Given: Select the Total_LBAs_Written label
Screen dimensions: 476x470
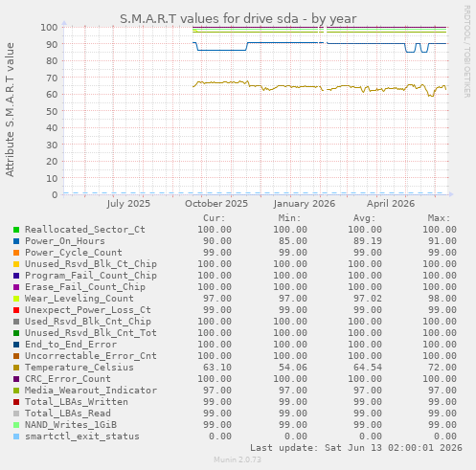Looking at the screenshot, I should (x=77, y=402).
